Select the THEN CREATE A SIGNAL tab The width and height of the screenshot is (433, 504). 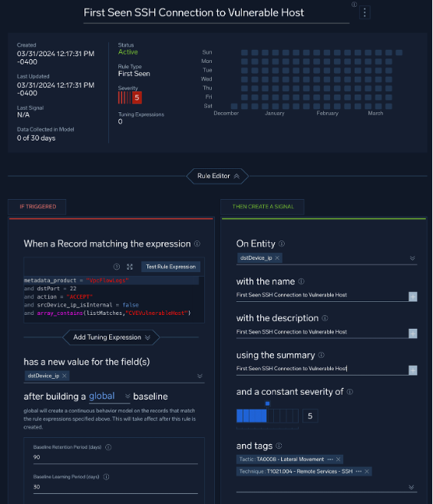coord(263,207)
